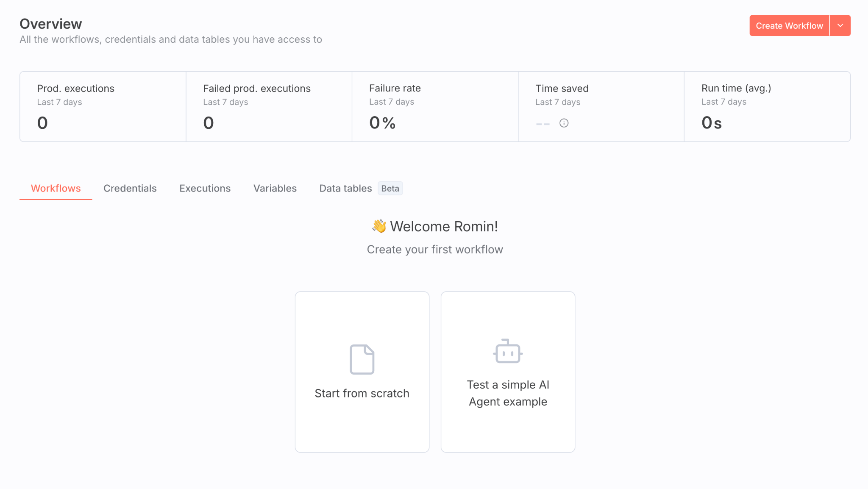Expand options beside Create Workflow button
The width and height of the screenshot is (868, 489).
[840, 25]
